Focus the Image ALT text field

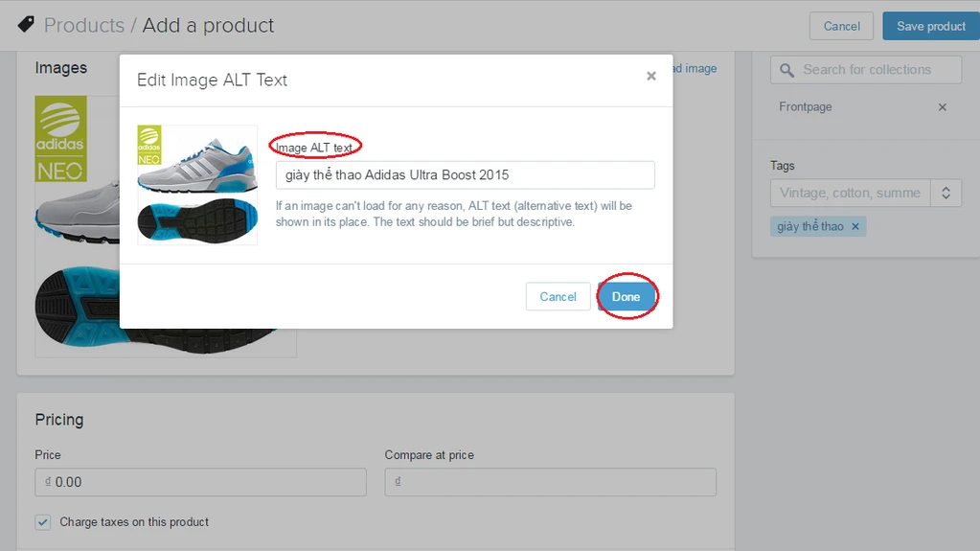tap(465, 175)
